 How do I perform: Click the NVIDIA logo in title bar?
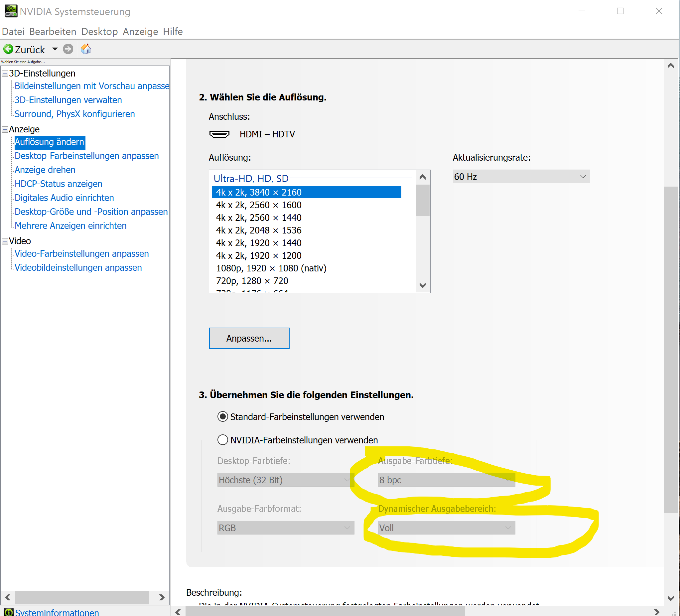[x=11, y=11]
